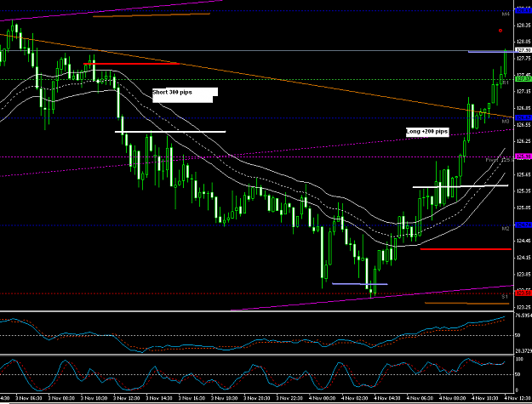Click the '3 Nov 10:00' time label
Screen dimensions: 532x404
[x=94, y=398]
